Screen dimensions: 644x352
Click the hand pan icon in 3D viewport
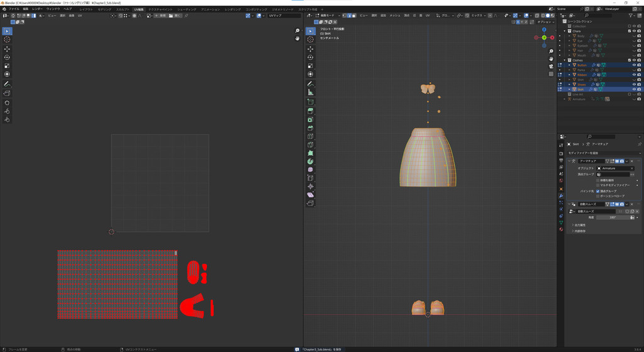pos(551,58)
